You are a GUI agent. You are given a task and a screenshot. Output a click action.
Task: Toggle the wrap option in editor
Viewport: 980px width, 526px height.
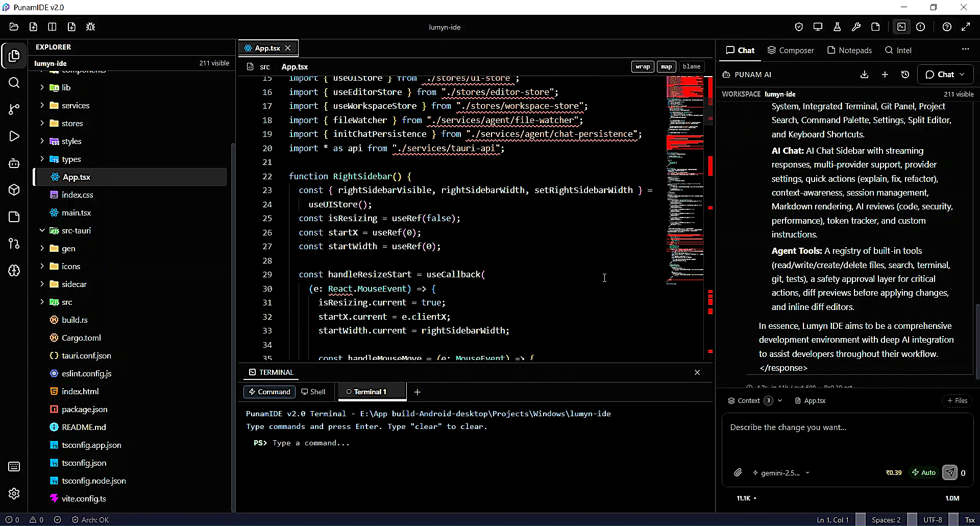643,66
